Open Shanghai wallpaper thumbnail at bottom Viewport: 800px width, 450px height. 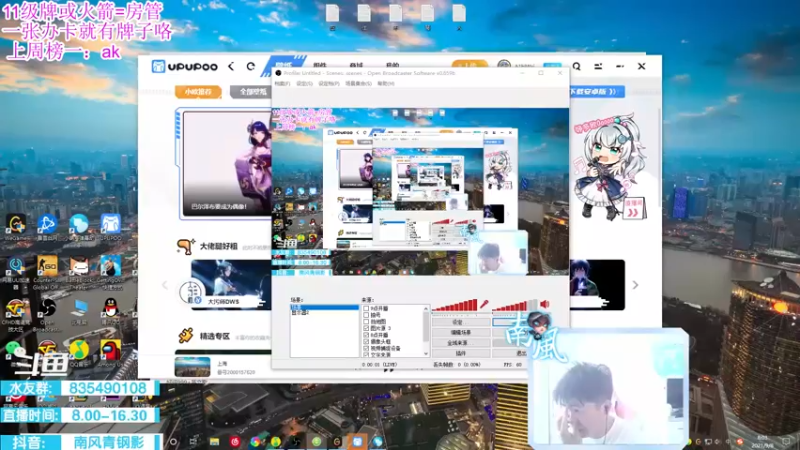(192, 367)
